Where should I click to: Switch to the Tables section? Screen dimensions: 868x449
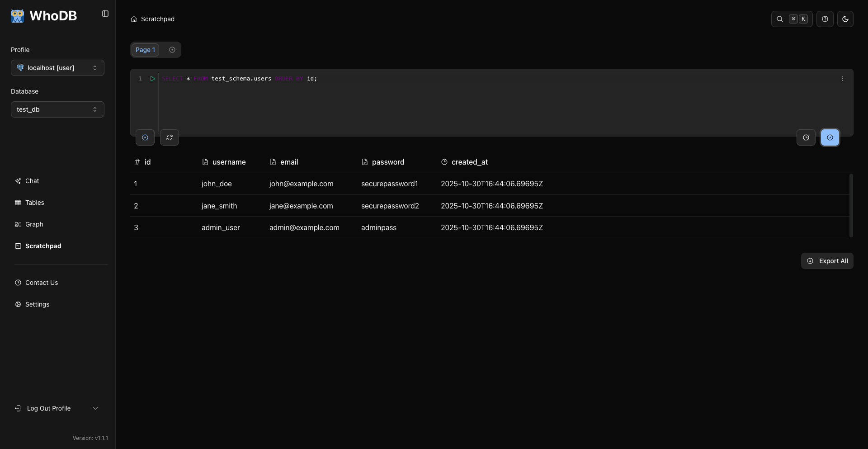34,203
